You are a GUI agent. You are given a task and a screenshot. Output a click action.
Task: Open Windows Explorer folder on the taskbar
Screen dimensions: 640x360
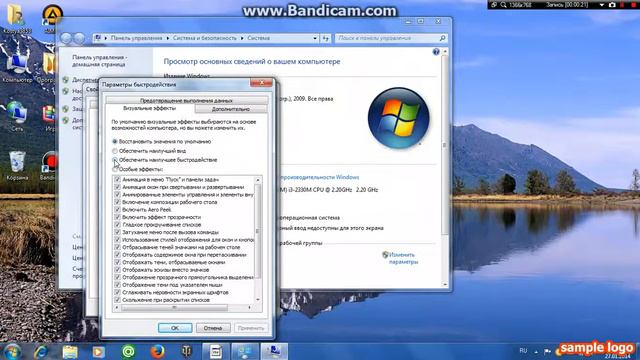70,352
